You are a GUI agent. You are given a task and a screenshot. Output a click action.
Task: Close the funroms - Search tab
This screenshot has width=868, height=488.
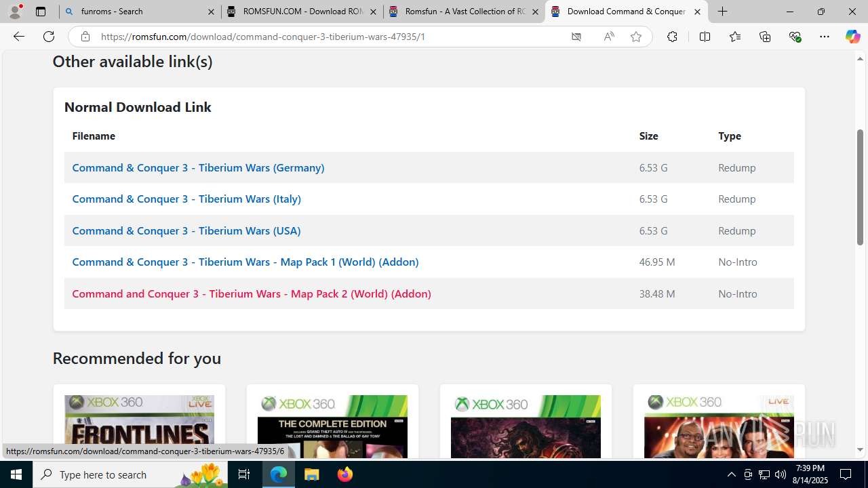(211, 12)
